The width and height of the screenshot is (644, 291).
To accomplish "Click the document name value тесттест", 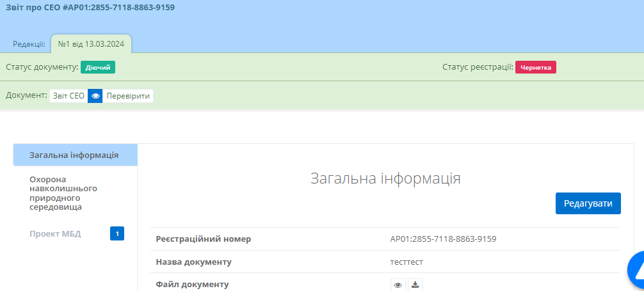I will [407, 262].
